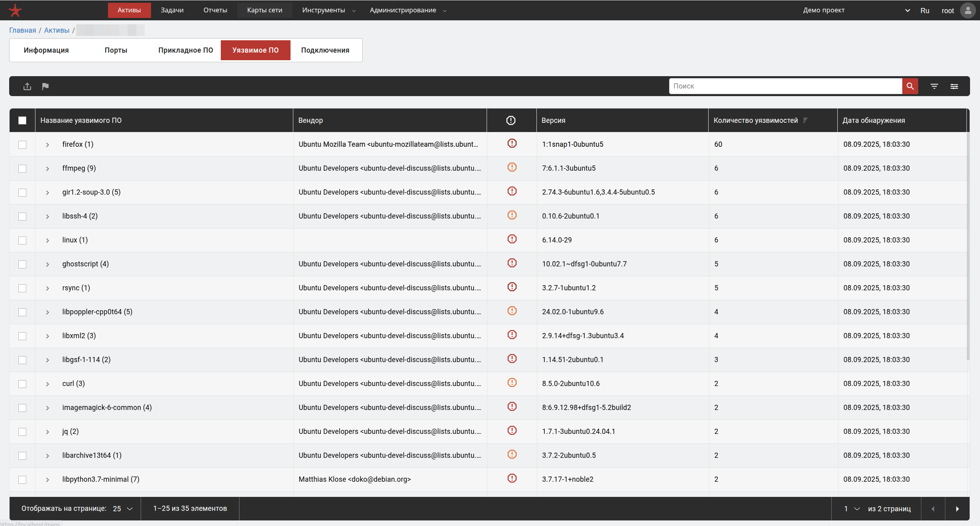This screenshot has height=526, width=980.
Task: Click severity icon in curl row
Action: pyautogui.click(x=512, y=382)
